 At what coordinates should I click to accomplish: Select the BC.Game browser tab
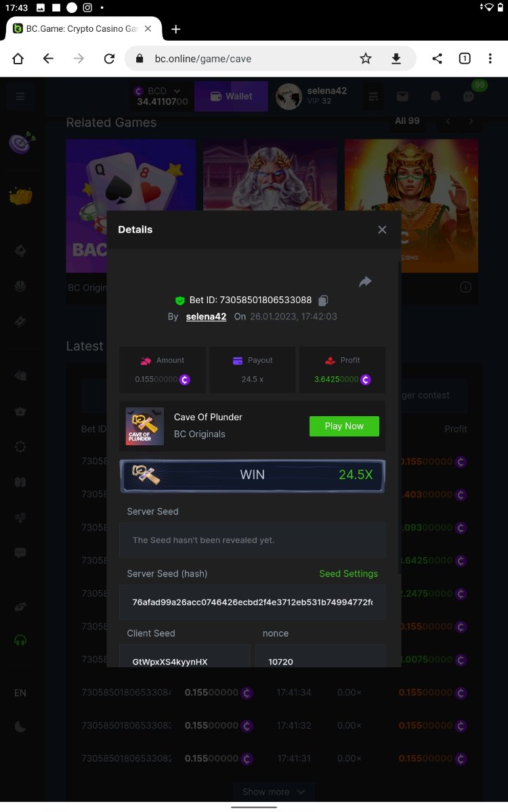point(83,29)
